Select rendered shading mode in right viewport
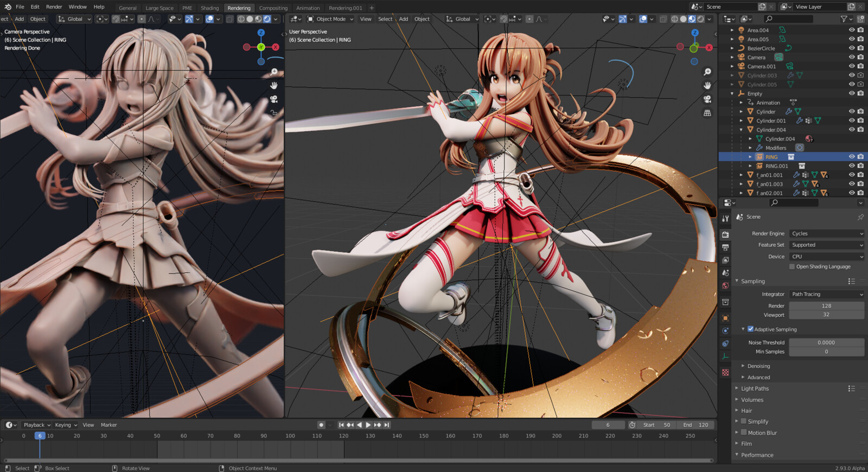The width and height of the screenshot is (868, 472). coord(700,19)
